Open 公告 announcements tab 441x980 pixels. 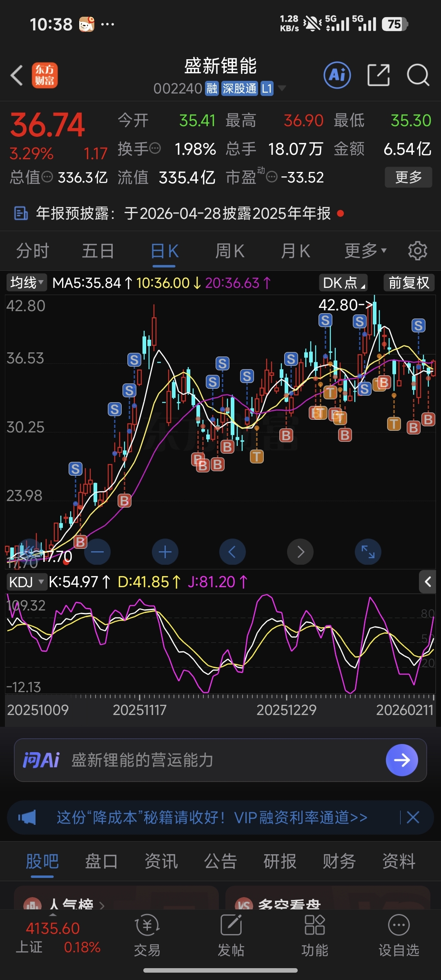point(220,862)
